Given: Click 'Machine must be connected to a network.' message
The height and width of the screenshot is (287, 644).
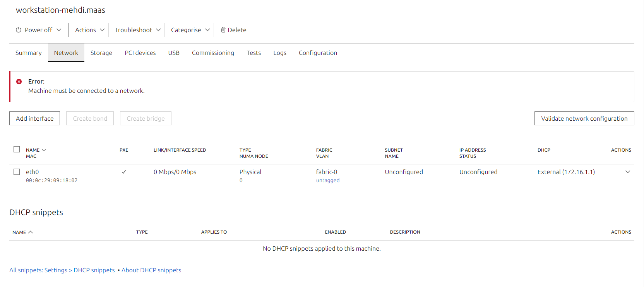Looking at the screenshot, I should (86, 91).
